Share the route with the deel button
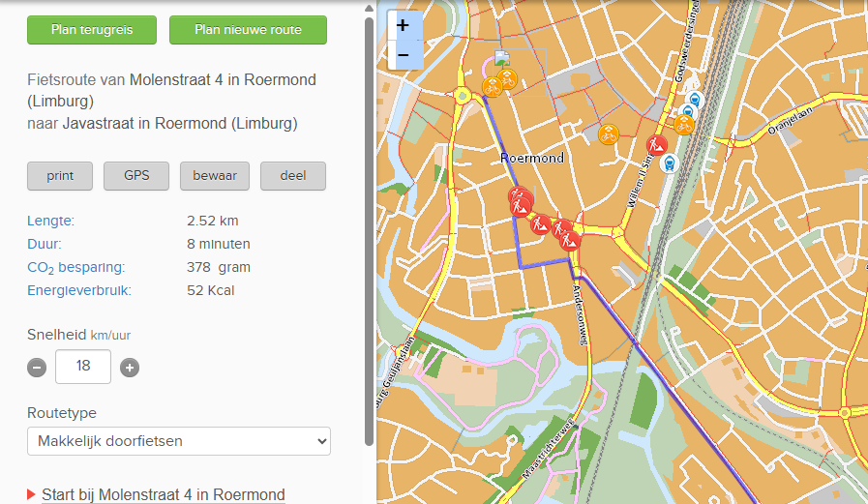This screenshot has width=868, height=504. 293,176
